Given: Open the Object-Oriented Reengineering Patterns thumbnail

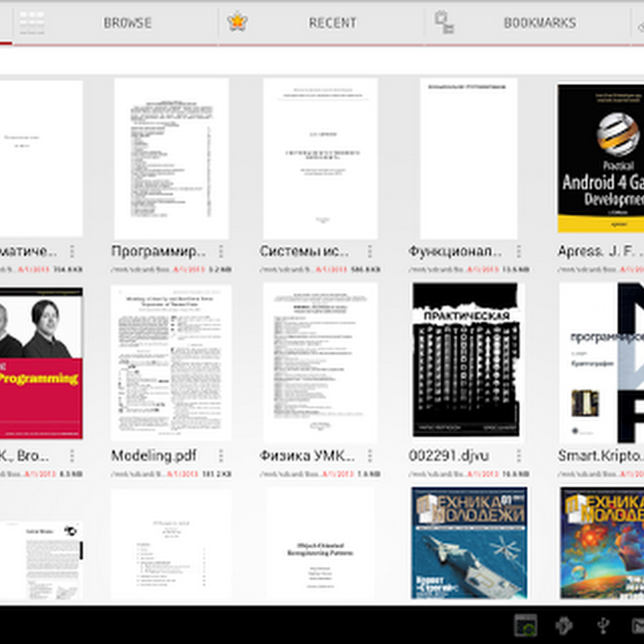Looking at the screenshot, I should pos(321,545).
